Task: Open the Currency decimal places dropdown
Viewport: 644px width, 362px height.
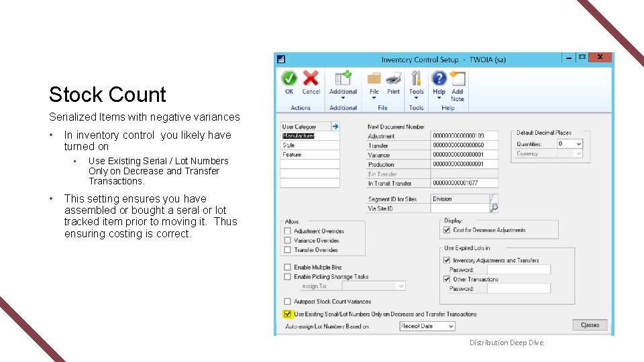Action: point(578,154)
